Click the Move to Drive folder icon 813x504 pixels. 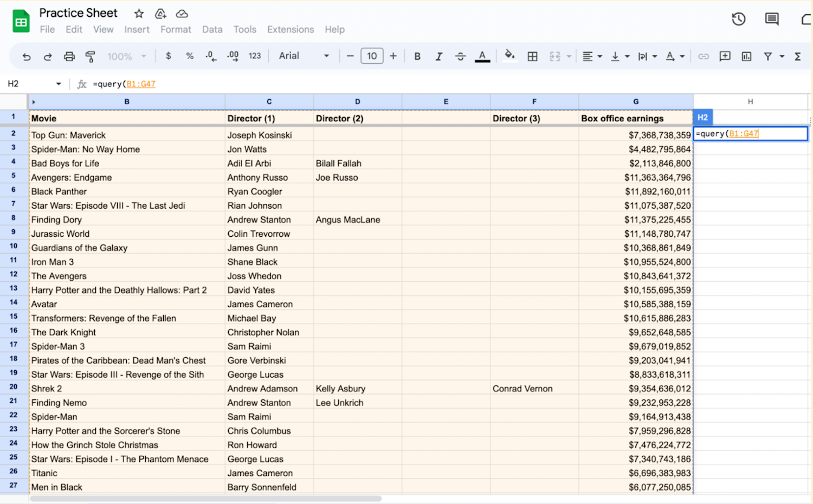click(160, 14)
